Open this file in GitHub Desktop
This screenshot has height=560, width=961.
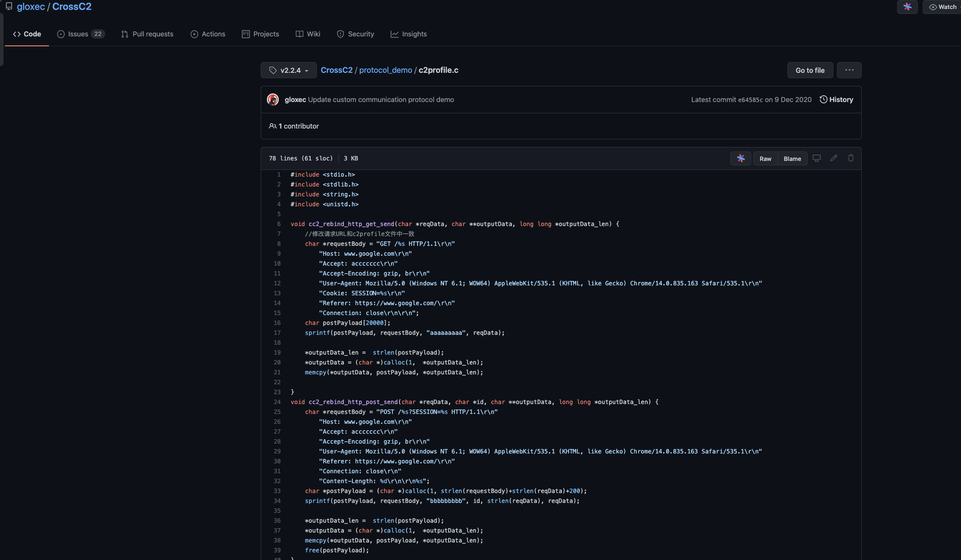click(x=817, y=158)
